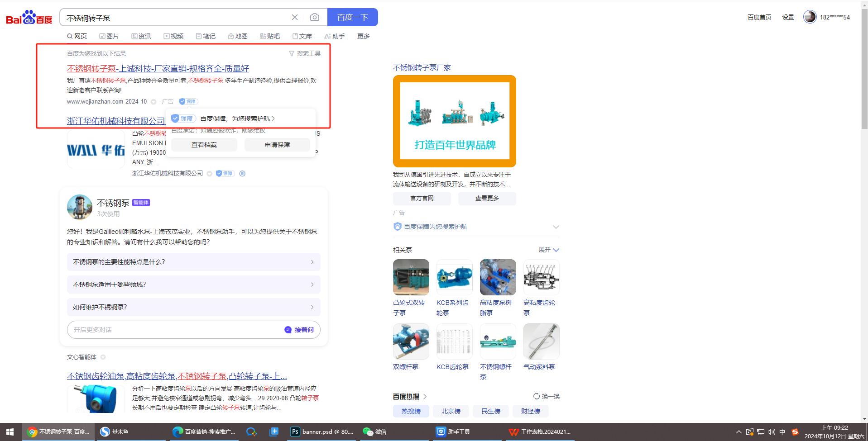Expand 不锈钢泵的主要性能特点是什么？
Screen dimensions: 868x441
coord(194,262)
